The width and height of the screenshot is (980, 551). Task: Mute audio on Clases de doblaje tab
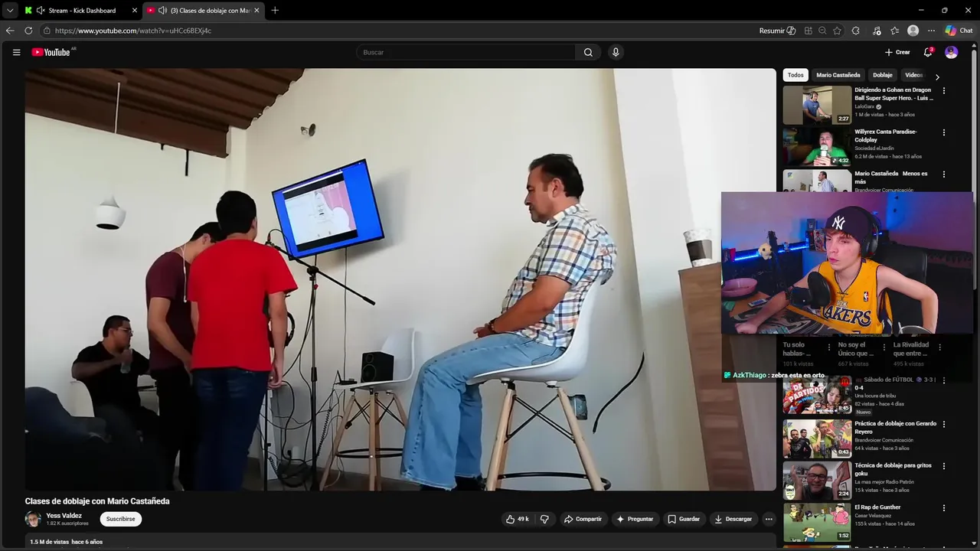pyautogui.click(x=162, y=10)
